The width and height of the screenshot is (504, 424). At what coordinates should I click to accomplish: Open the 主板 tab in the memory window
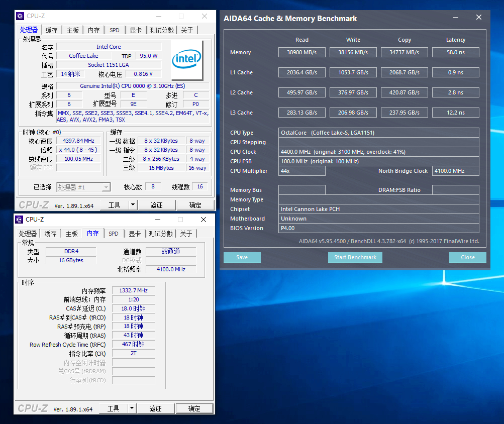[x=72, y=233]
